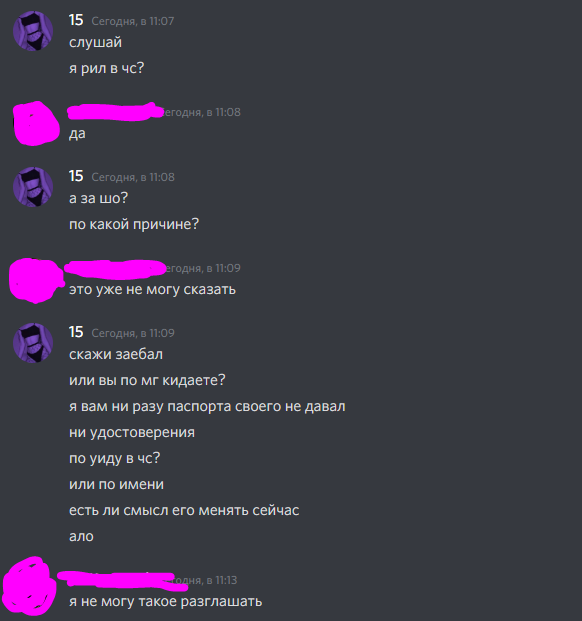Open the censored username above the message "да"

tap(115, 112)
